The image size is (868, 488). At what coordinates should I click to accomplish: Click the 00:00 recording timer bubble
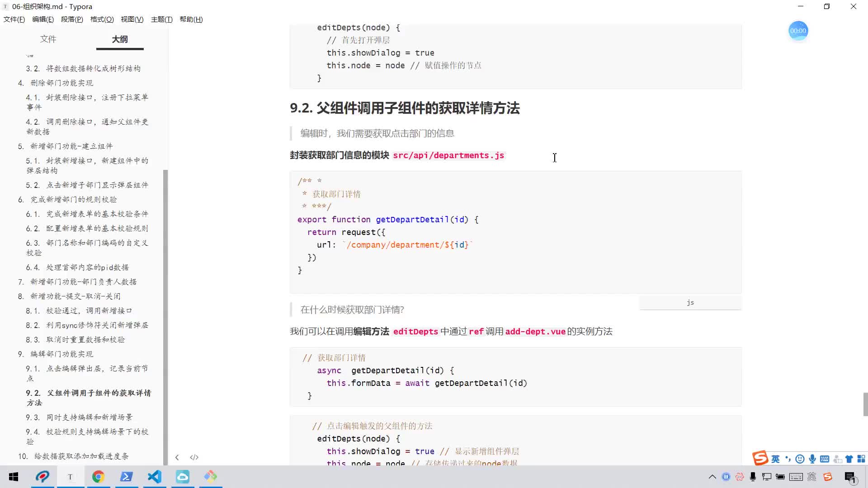pyautogui.click(x=798, y=31)
